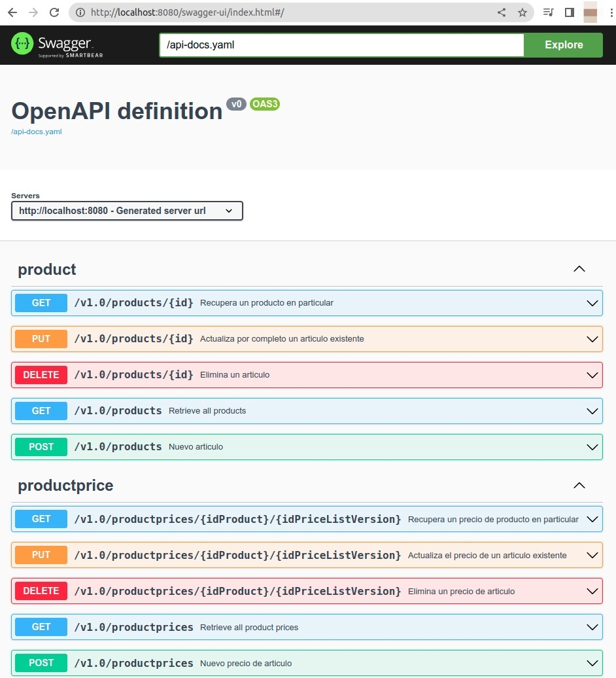
Task: Open the media control icon in browser toolbar
Action: tap(548, 12)
